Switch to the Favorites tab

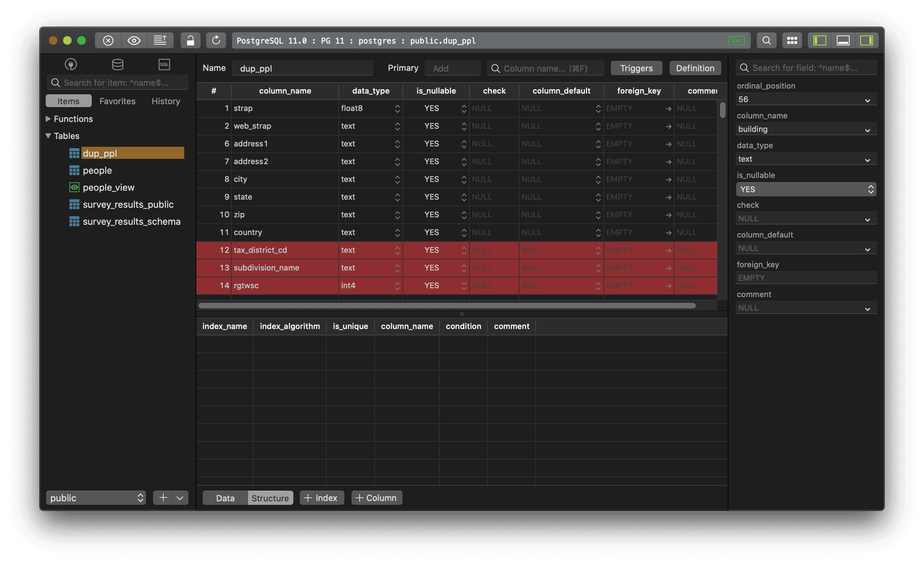click(117, 101)
